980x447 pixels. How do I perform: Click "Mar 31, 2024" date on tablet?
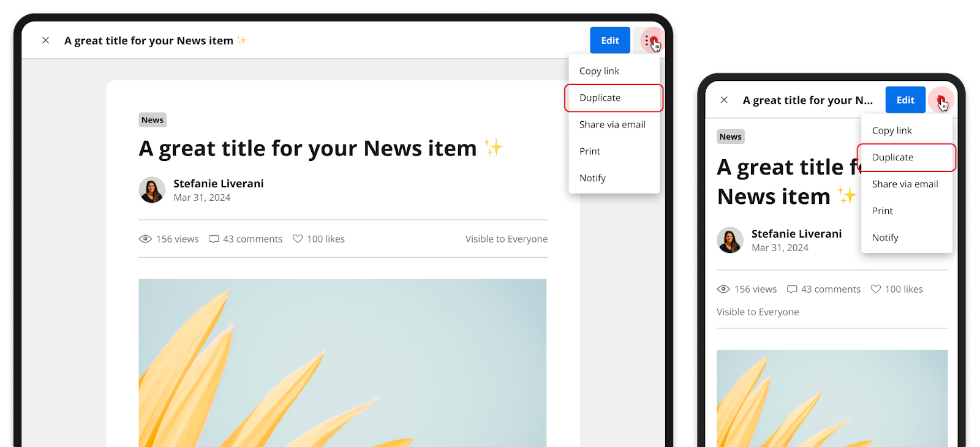202,198
